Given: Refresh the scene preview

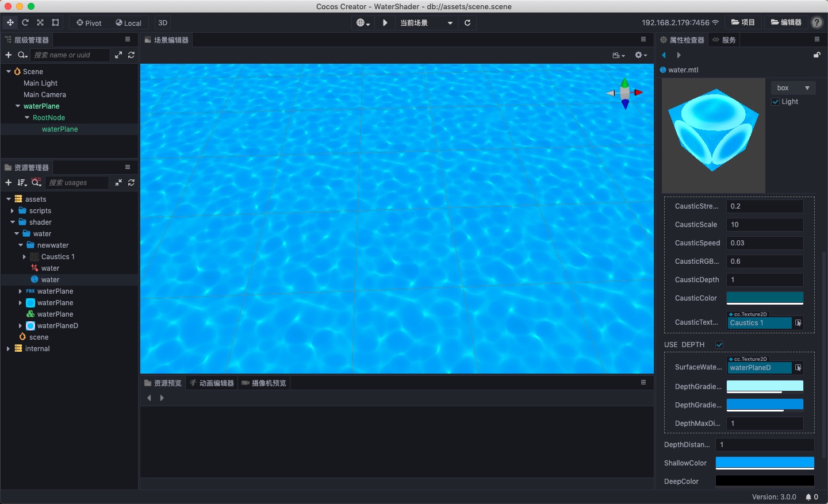Looking at the screenshot, I should [x=468, y=23].
